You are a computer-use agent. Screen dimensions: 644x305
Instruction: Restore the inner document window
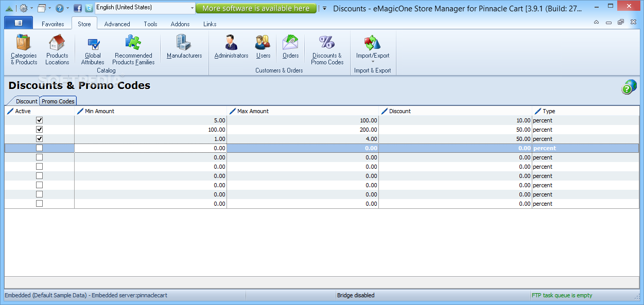(621, 22)
